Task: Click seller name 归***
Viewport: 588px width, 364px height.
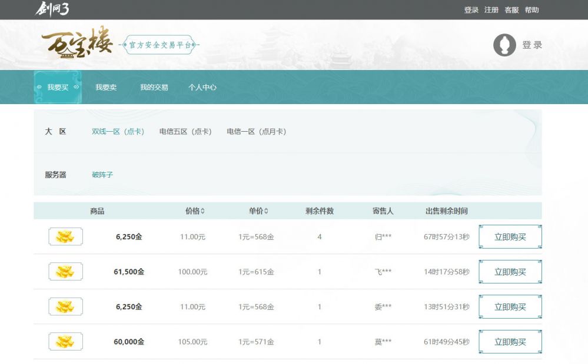Action: tap(383, 236)
